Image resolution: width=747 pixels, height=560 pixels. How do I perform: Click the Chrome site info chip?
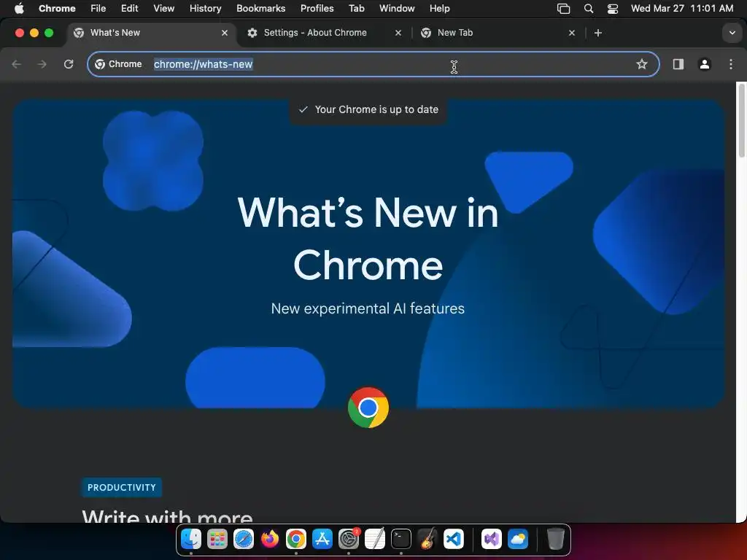click(x=119, y=64)
